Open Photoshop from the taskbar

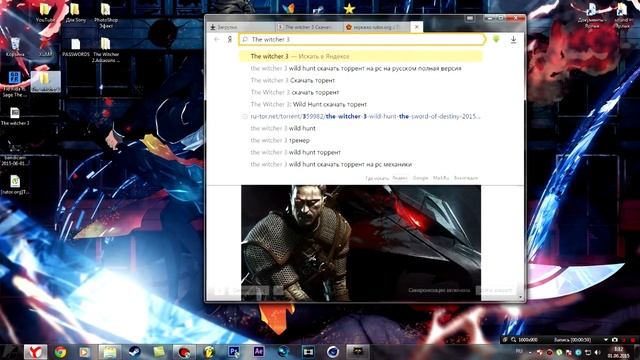click(x=234, y=351)
